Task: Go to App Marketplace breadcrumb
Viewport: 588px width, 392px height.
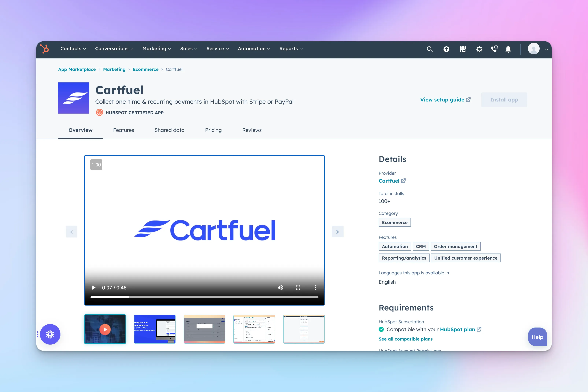Action: click(77, 69)
